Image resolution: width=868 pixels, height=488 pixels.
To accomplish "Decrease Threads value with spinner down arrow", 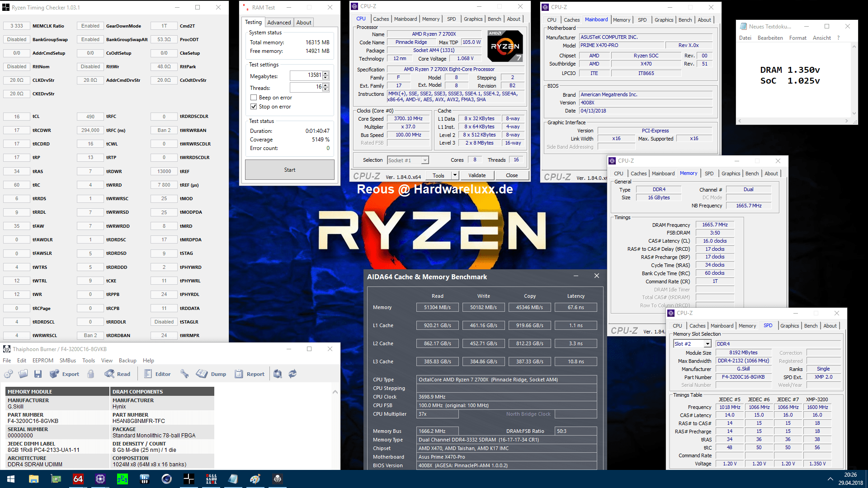I will pos(325,89).
